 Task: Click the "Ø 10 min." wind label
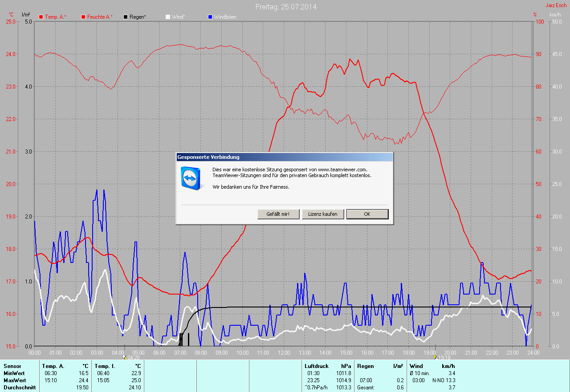pyautogui.click(x=419, y=373)
